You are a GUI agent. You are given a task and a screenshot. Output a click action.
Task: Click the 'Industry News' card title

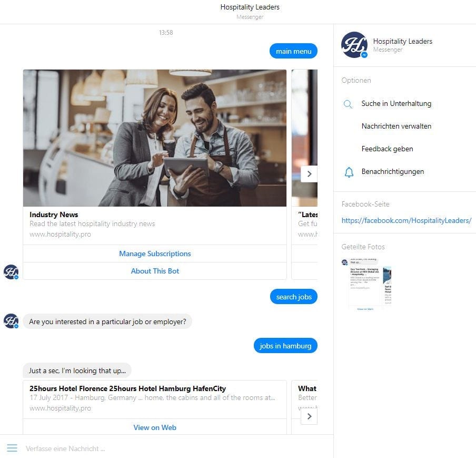54,215
